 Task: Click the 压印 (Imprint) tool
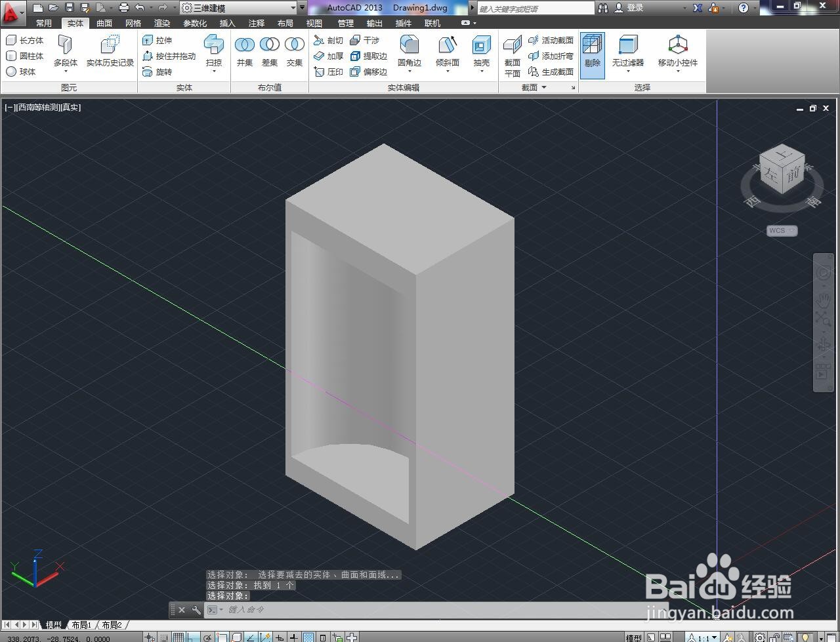tap(329, 71)
